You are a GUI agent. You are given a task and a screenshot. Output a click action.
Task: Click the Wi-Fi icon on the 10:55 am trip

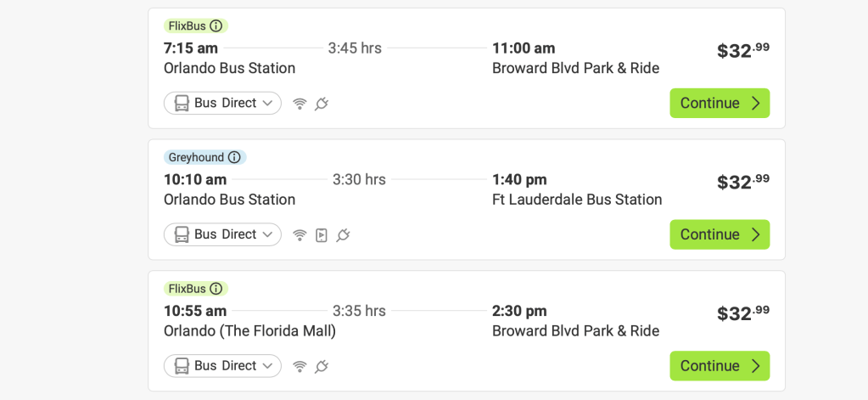click(x=300, y=366)
